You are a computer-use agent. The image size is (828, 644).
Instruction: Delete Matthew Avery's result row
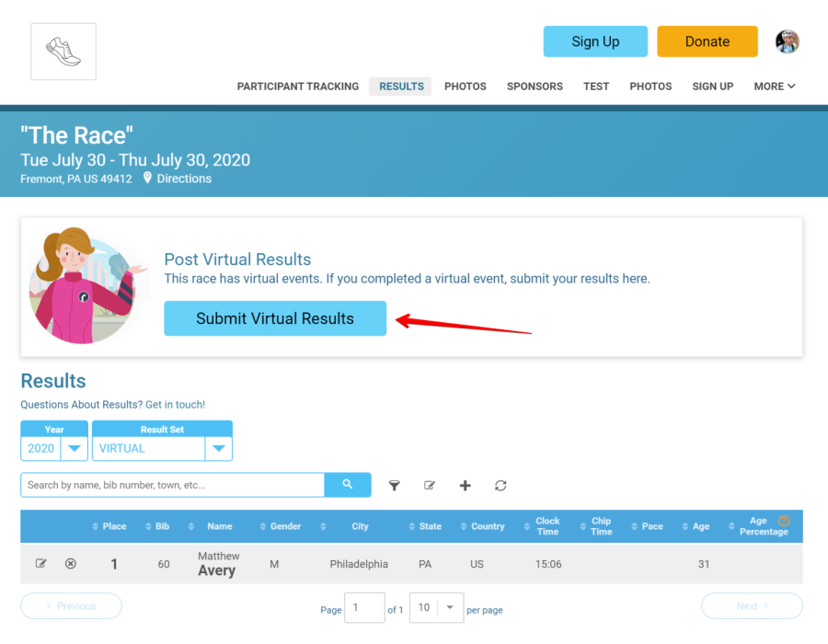(70, 563)
